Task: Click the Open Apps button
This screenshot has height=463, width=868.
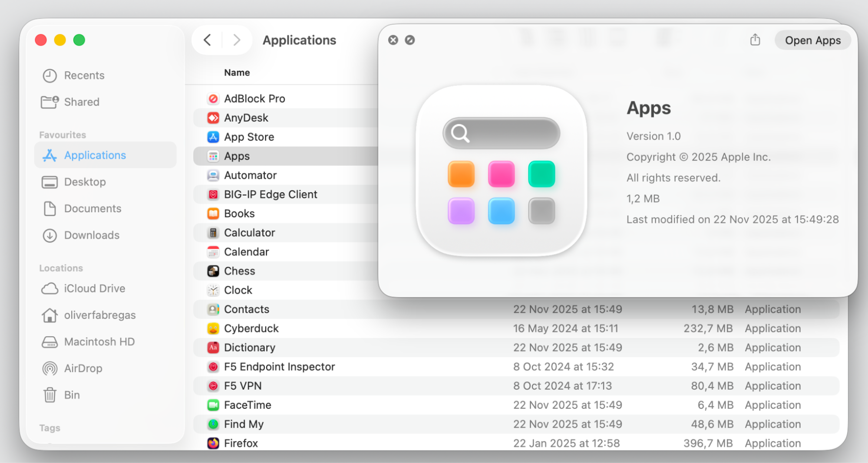Action: point(813,40)
